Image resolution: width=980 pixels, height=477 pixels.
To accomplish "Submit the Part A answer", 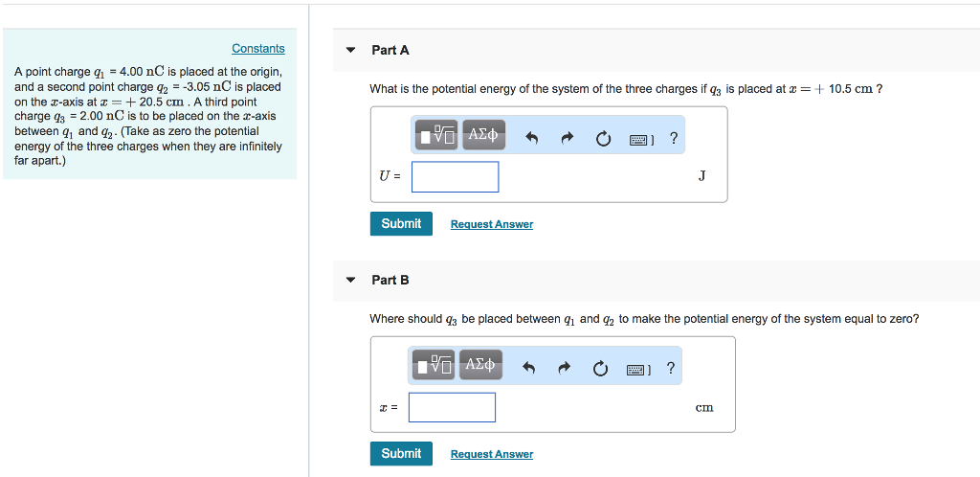I will click(401, 224).
